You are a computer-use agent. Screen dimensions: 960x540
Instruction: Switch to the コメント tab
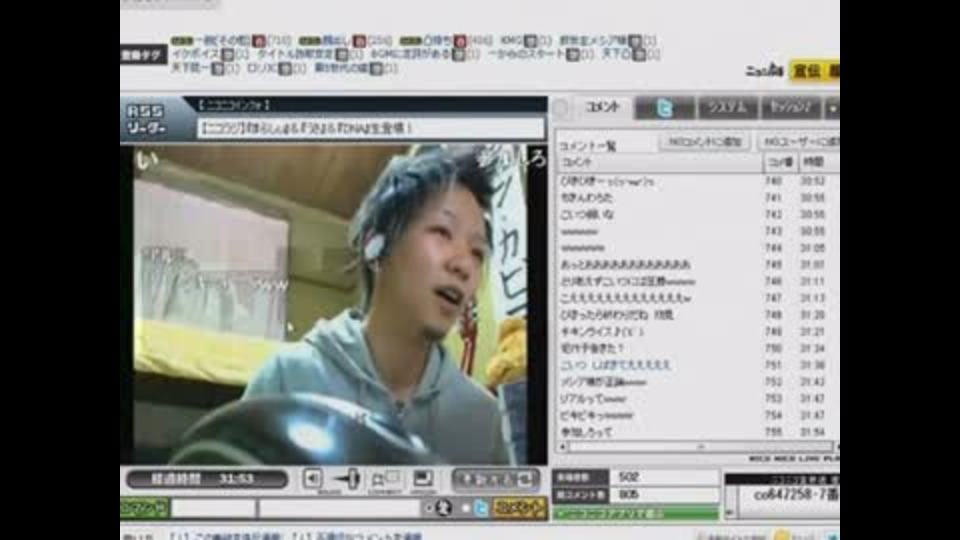[602, 107]
